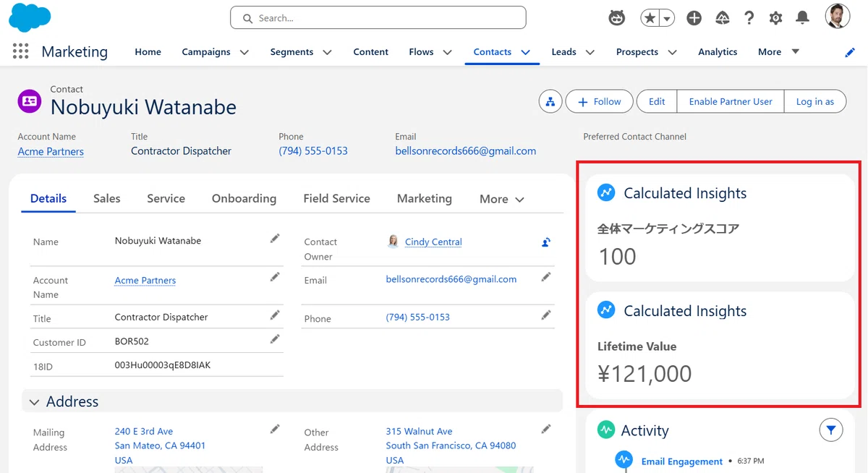The width and height of the screenshot is (868, 473).
Task: Edit the Other Address pencil icon
Action: coord(546,429)
